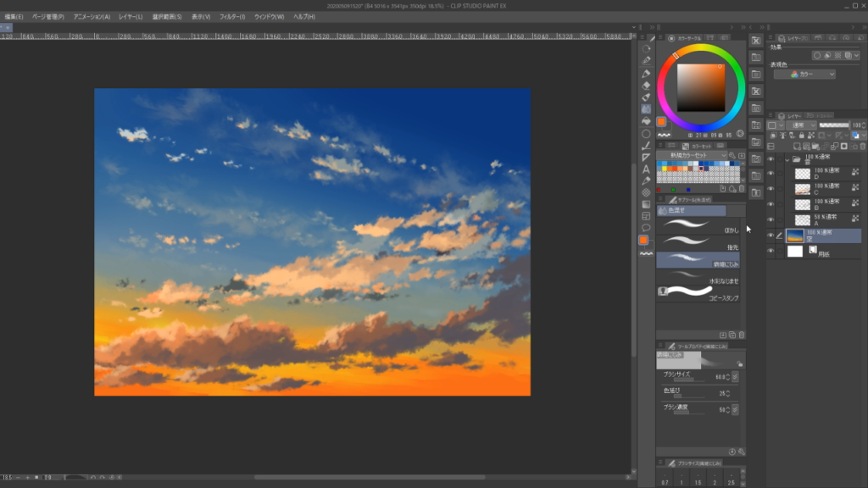The image size is (868, 488).
Task: Open the palette color dropdown beside blend mode
Action: click(775, 125)
